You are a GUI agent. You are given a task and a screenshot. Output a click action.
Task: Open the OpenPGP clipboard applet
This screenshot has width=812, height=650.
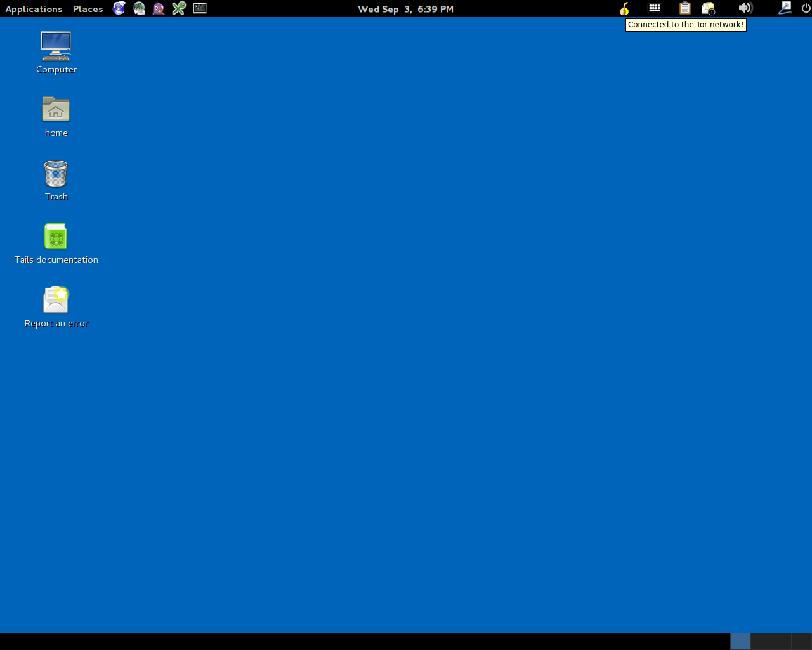685,8
